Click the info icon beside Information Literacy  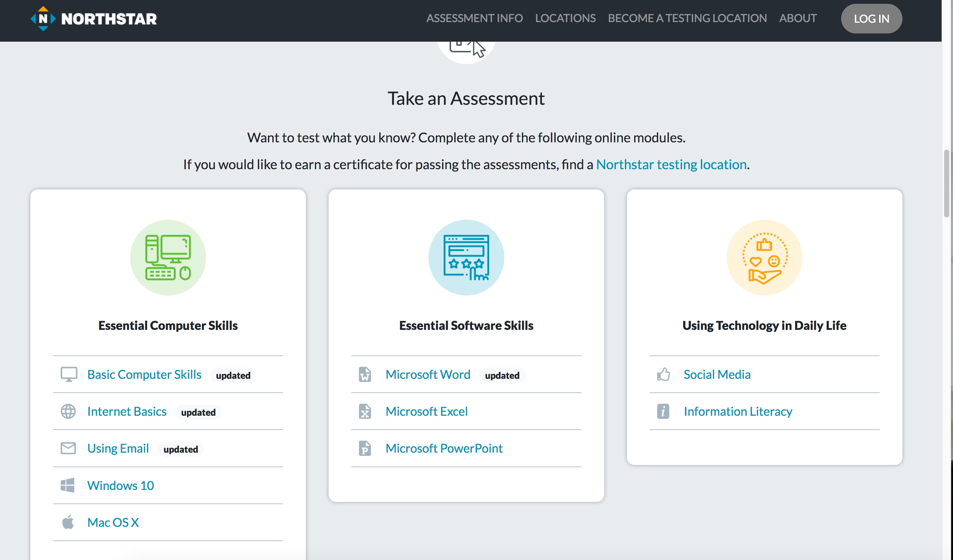click(x=663, y=411)
